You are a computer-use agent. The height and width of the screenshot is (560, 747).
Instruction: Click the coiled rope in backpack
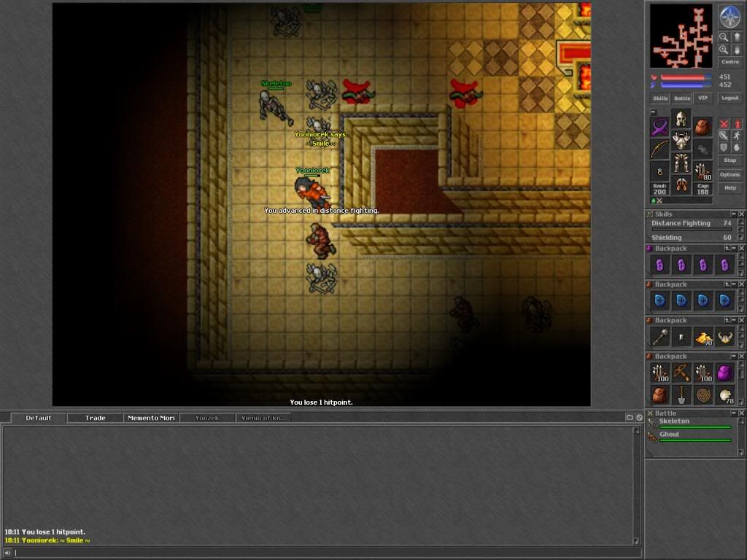click(703, 394)
